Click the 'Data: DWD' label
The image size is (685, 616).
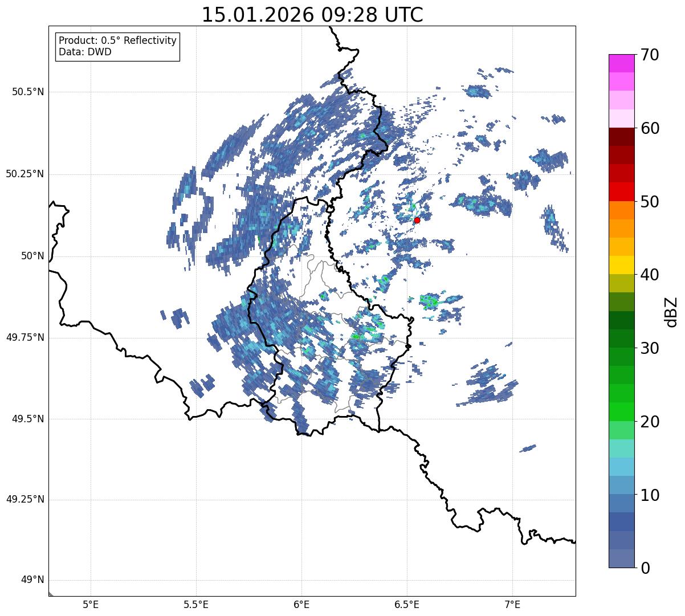tap(85, 52)
